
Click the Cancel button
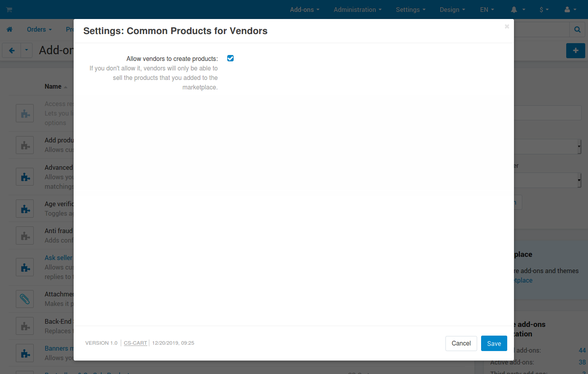(461, 344)
